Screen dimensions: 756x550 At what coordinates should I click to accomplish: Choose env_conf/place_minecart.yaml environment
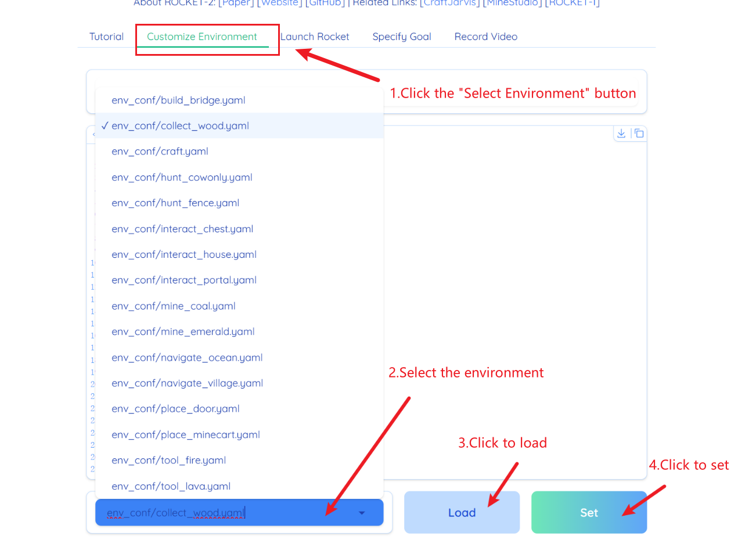tap(186, 435)
